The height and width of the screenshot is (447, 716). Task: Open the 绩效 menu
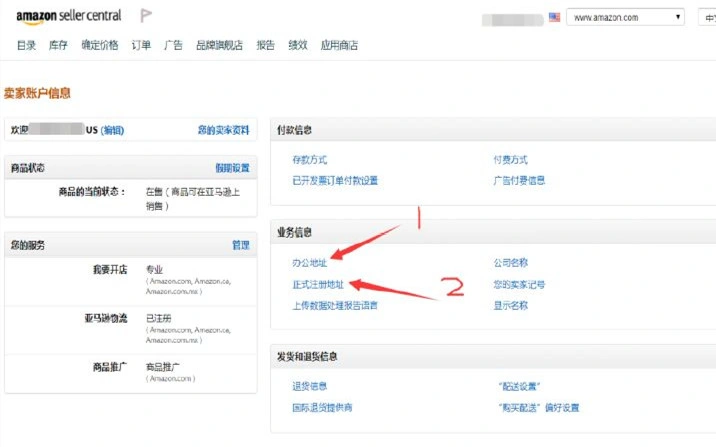point(298,45)
